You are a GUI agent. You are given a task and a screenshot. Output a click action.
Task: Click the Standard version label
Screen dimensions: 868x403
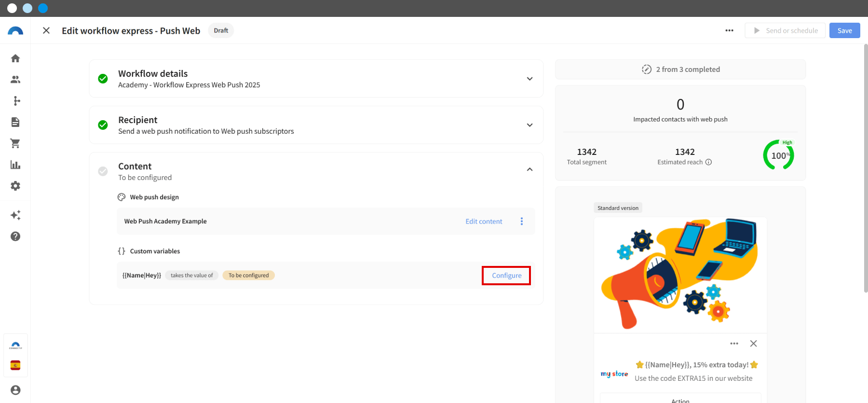click(618, 208)
